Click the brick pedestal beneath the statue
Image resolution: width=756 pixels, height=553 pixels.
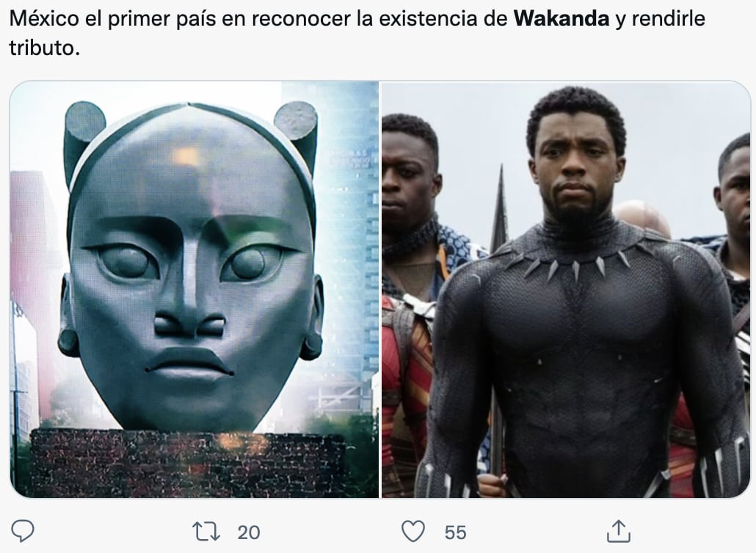(x=188, y=464)
